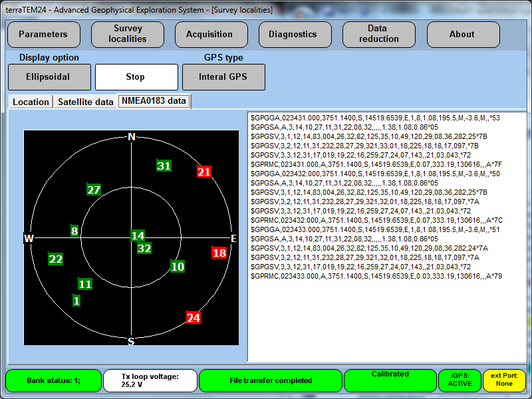Click the Bank status indicator

[54, 380]
